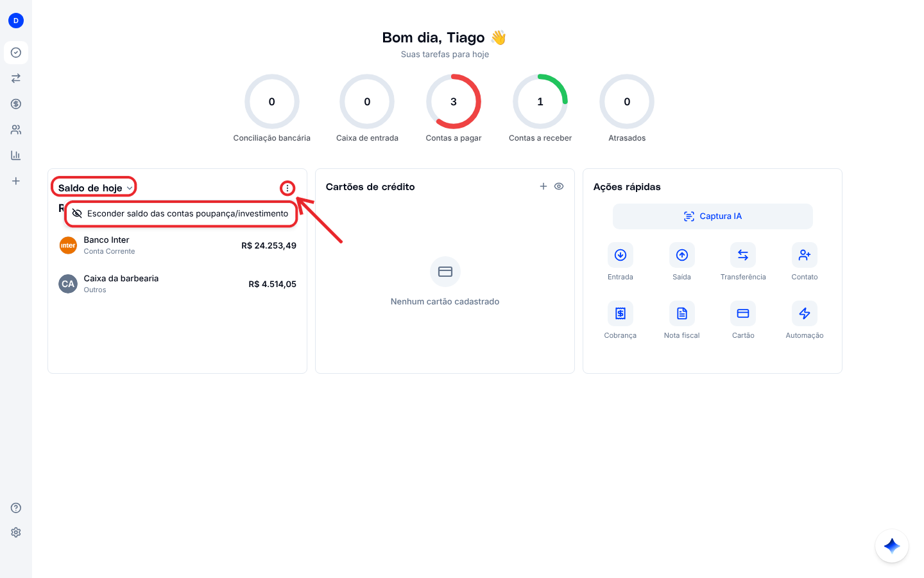
Task: Toggle credit card visibility eye icon
Action: (x=559, y=186)
